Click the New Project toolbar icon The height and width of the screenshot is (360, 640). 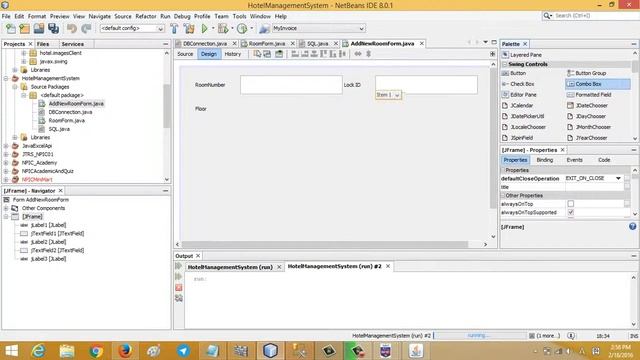coord(24,28)
